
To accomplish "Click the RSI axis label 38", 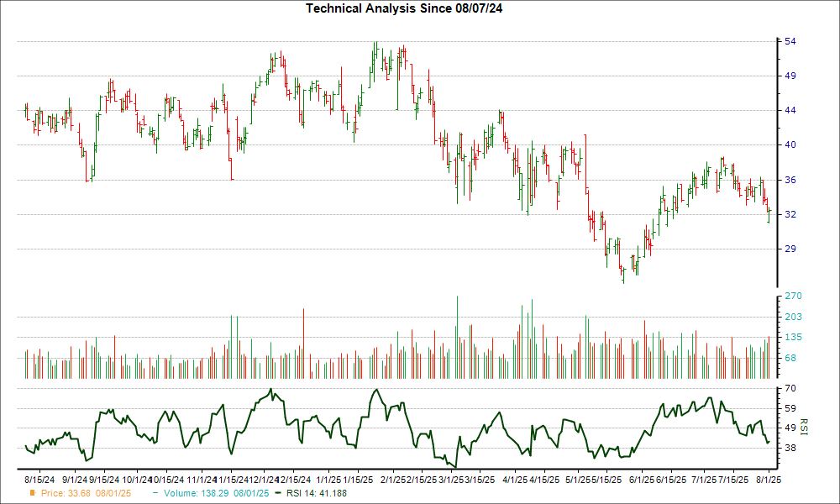I will pyautogui.click(x=790, y=448).
